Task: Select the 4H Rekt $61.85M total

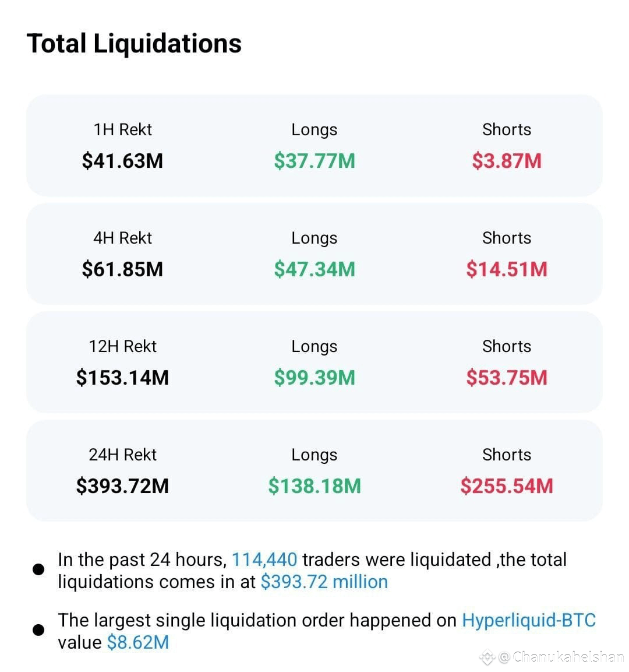Action: click(122, 269)
